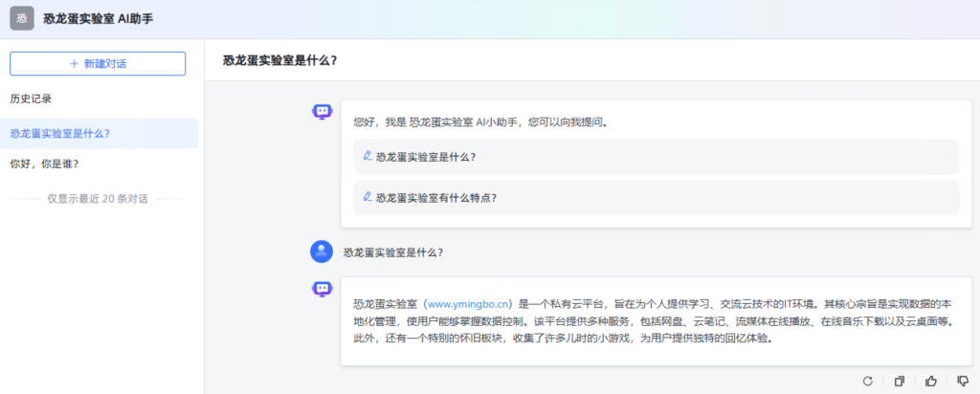
Task: Copy the answer with copy icon
Action: point(900,381)
